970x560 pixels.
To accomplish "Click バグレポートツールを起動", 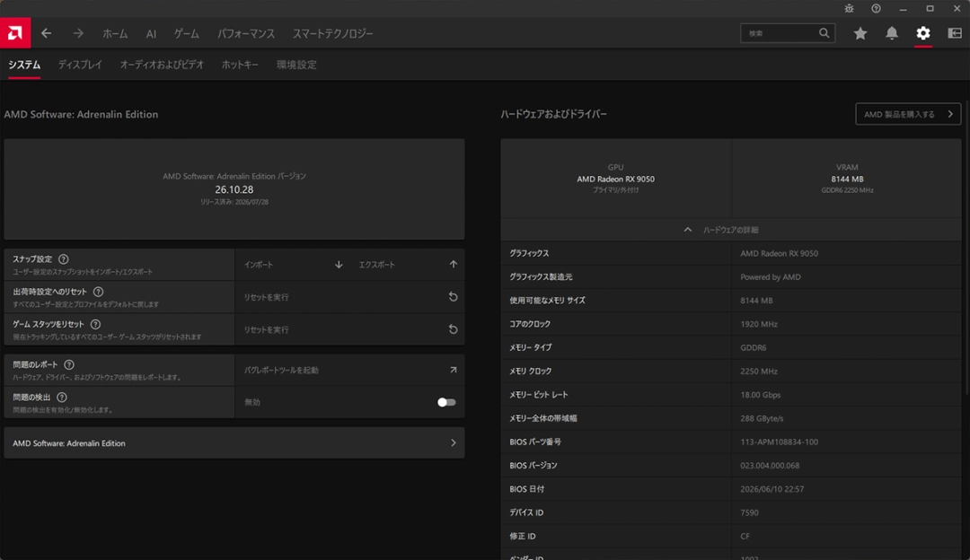I will tap(349, 370).
